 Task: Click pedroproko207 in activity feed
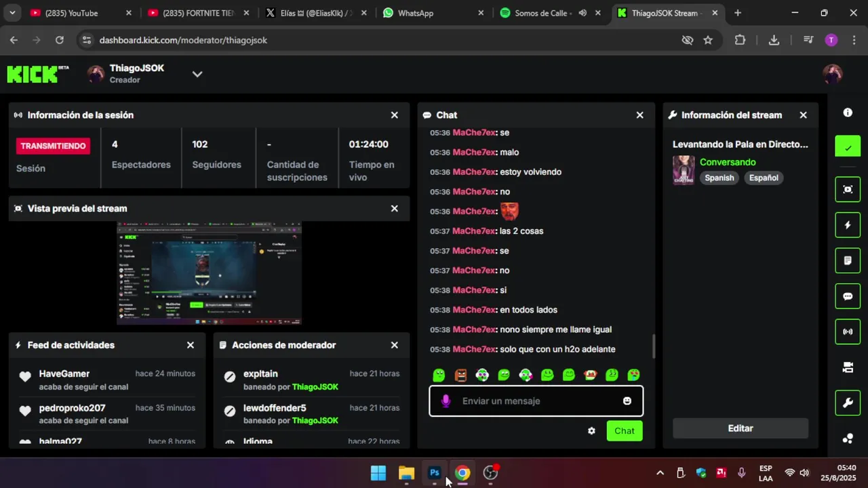72,408
